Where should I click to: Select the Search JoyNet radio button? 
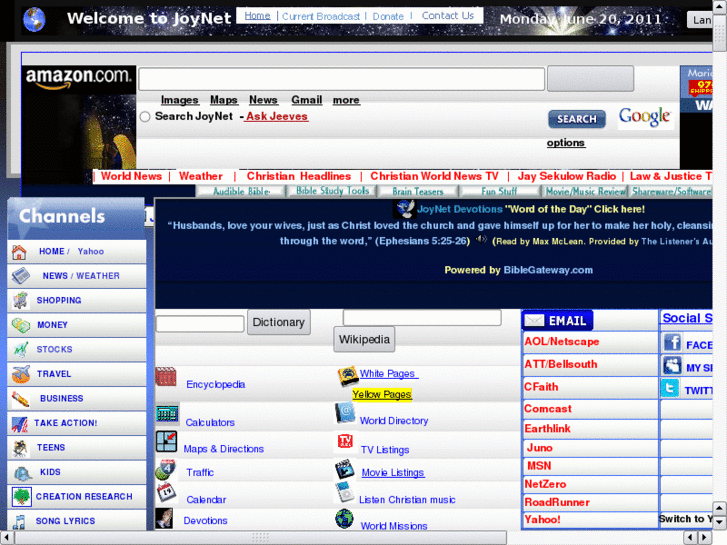point(145,117)
